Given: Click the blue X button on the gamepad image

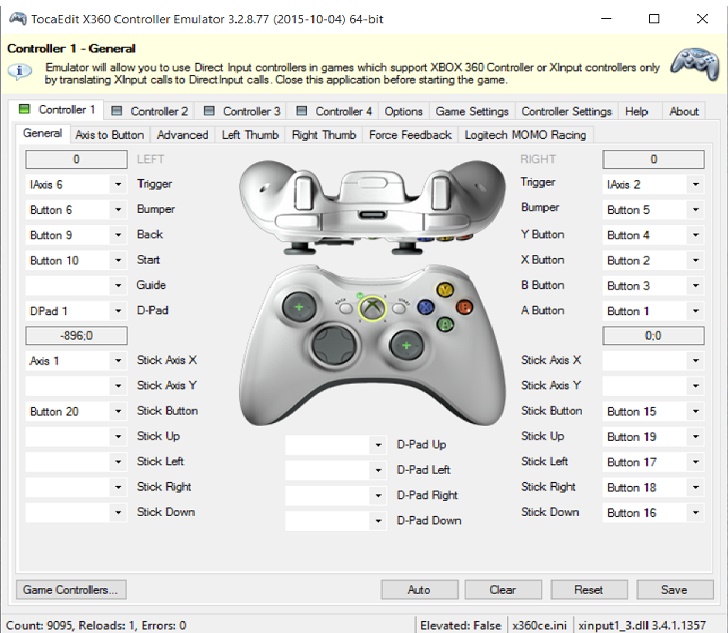Looking at the screenshot, I should [426, 307].
